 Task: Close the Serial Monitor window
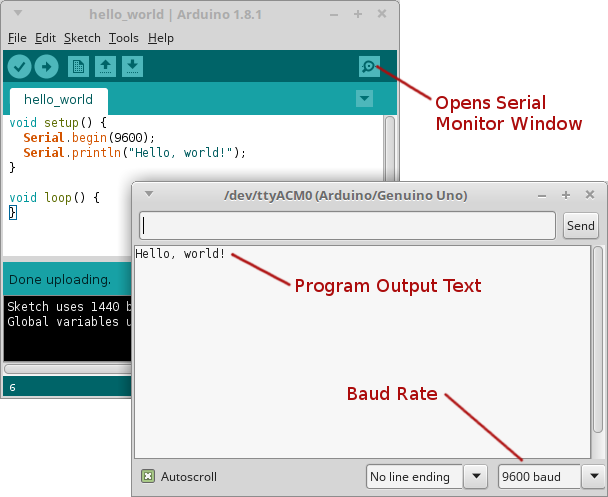[x=590, y=195]
